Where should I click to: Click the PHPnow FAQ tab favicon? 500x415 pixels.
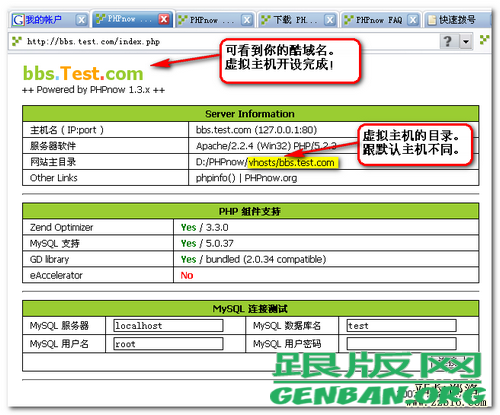349,20
